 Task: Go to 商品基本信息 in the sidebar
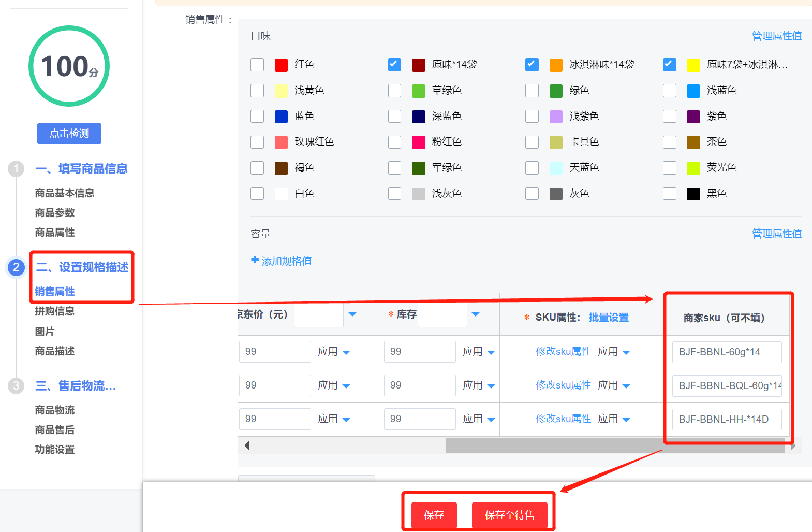(64, 193)
